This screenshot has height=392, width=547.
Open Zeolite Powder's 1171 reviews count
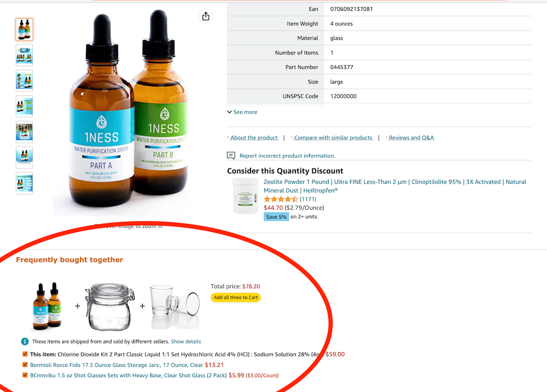[308, 199]
